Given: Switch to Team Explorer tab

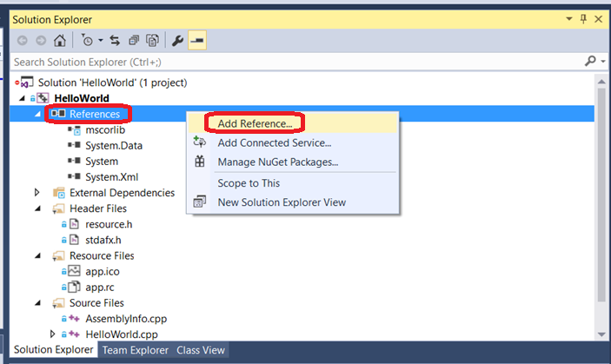Looking at the screenshot, I should click(136, 350).
